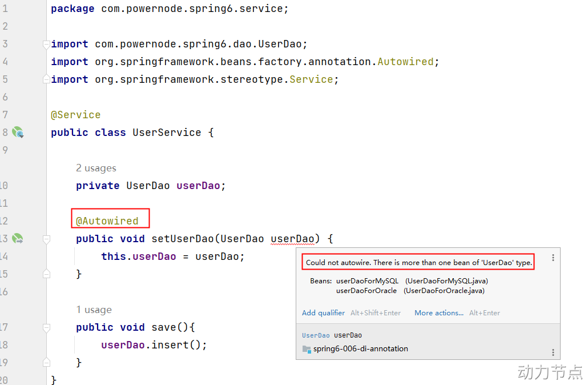Viewport: 588px width, 385px height.
Task: Click the '2 usages' hint above the userDao field
Action: 96,168
